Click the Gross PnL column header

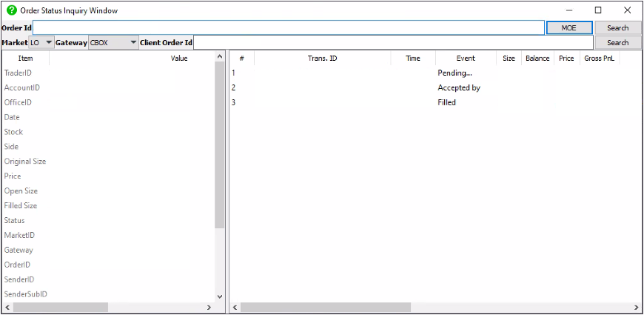[x=598, y=58]
